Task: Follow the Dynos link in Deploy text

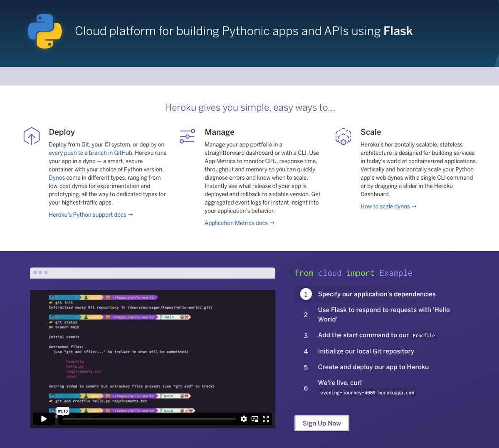Action: [57, 178]
